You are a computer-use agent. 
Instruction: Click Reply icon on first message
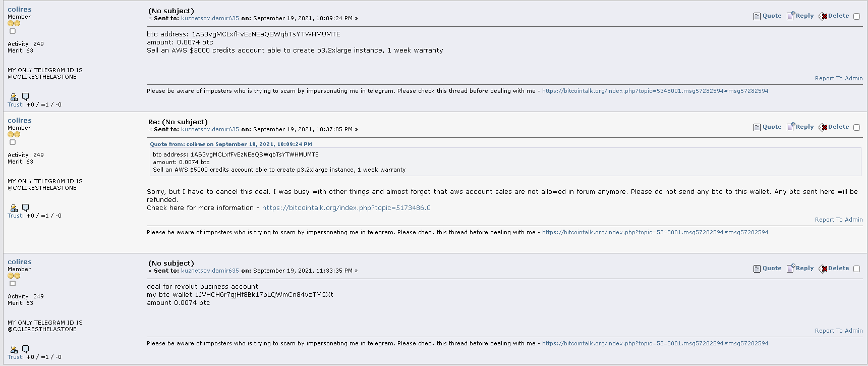[791, 16]
